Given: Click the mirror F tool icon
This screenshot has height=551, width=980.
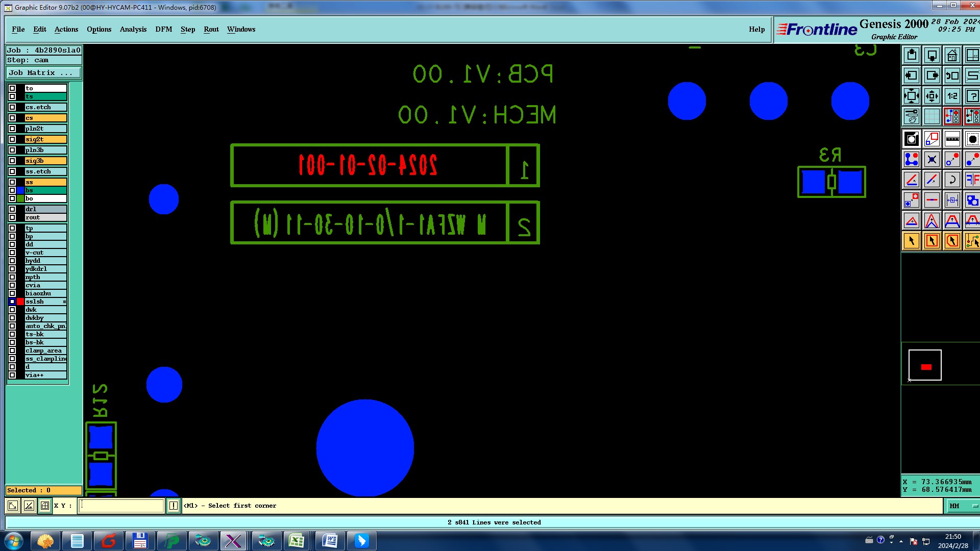Looking at the screenshot, I should pyautogui.click(x=972, y=180).
